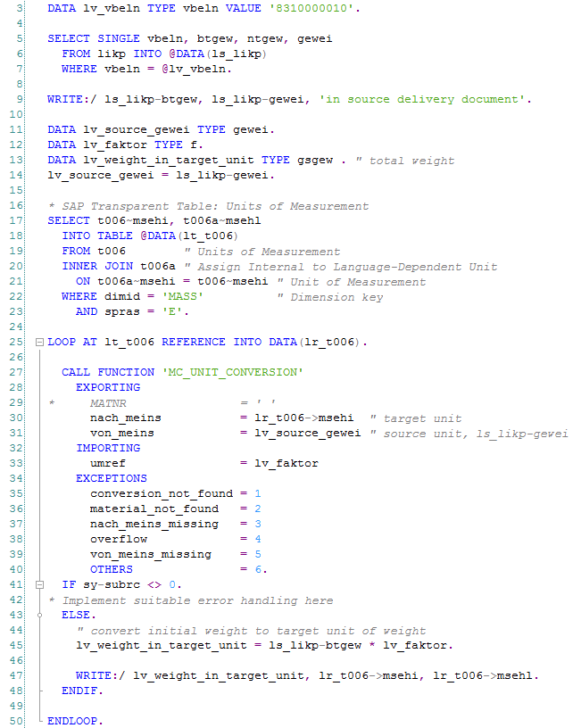This screenshot has width=573, height=728.
Task: Click t006a~msehl in the SELECT list
Action: coord(221,220)
